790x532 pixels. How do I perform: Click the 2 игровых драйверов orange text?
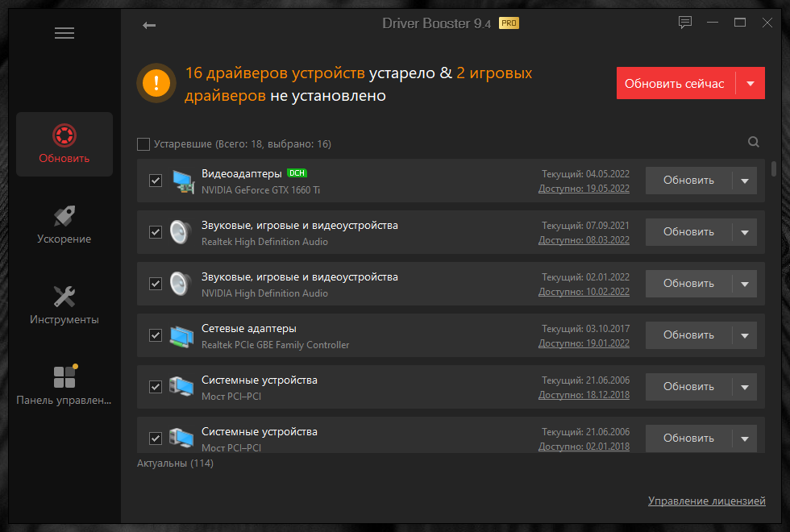tap(358, 84)
